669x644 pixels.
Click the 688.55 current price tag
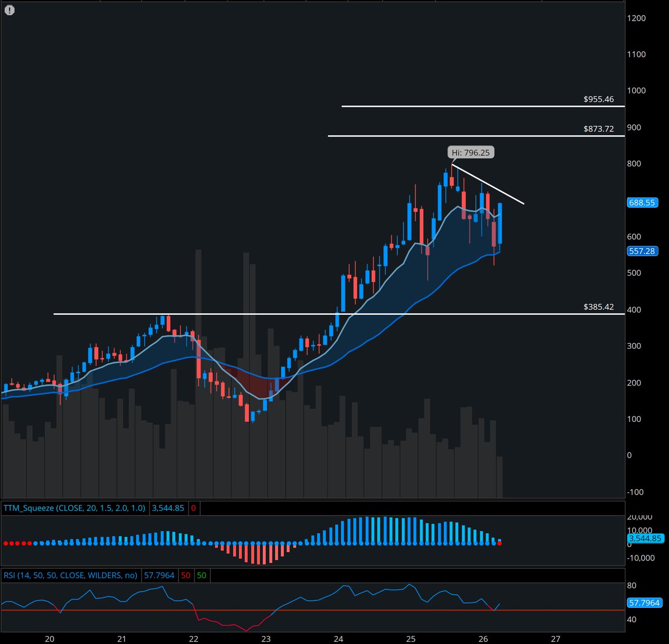642,203
